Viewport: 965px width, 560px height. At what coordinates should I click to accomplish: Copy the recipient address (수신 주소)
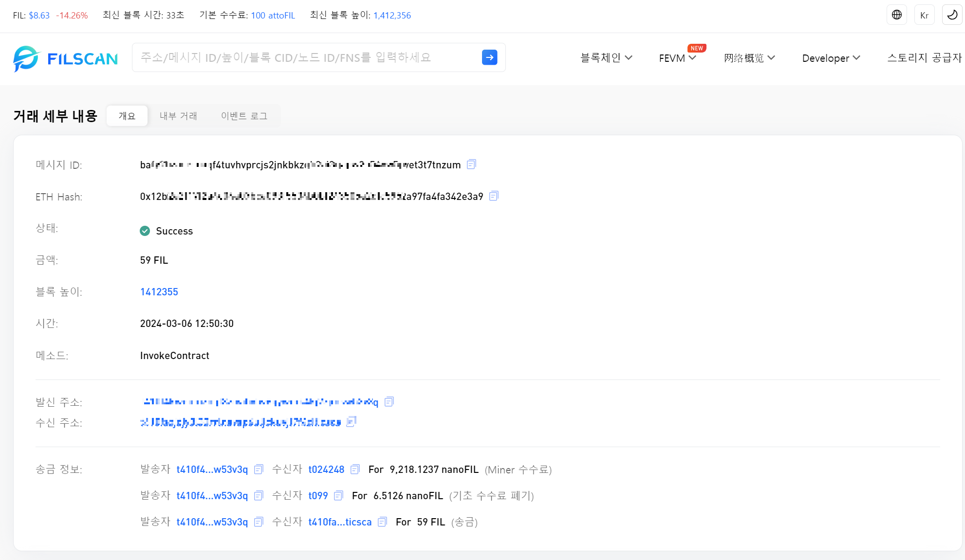click(x=351, y=422)
